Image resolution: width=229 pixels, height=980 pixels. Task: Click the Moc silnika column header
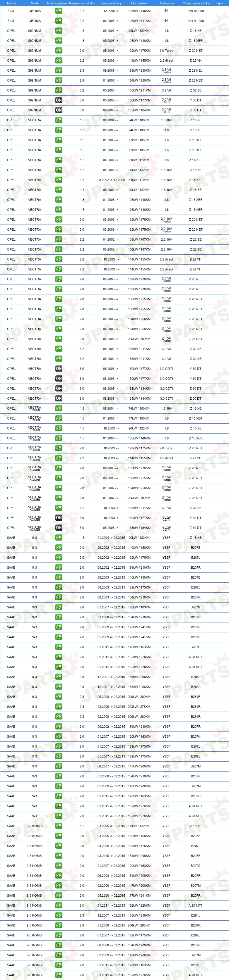(139, 3)
